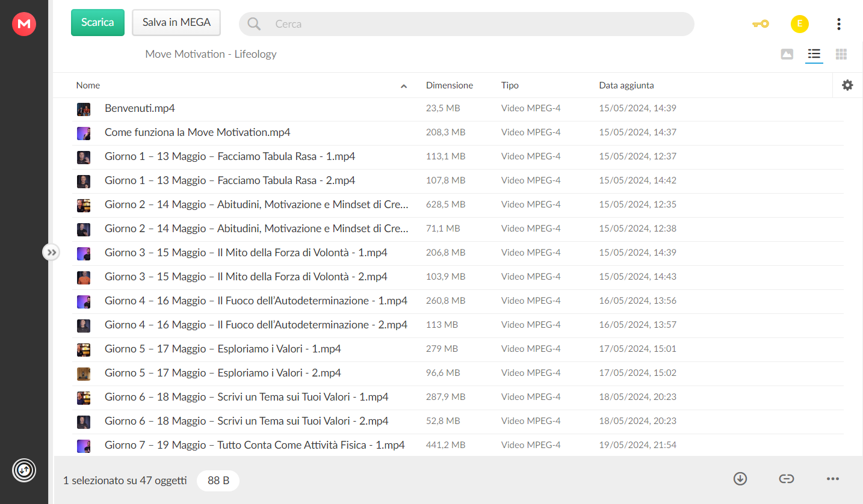Switch to list view icon

[x=814, y=54]
